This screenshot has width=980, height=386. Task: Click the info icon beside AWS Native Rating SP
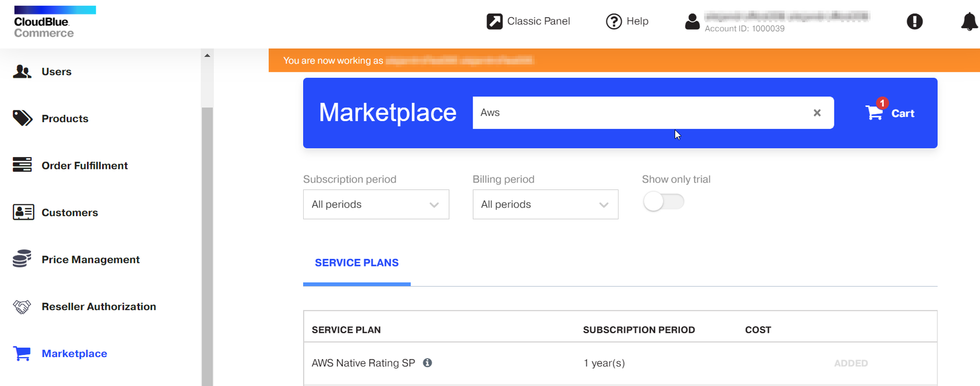tap(428, 363)
